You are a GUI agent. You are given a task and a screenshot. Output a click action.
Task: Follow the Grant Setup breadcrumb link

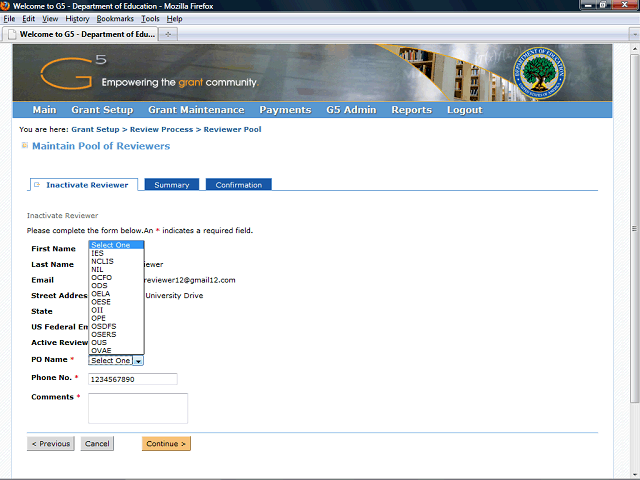(95, 129)
